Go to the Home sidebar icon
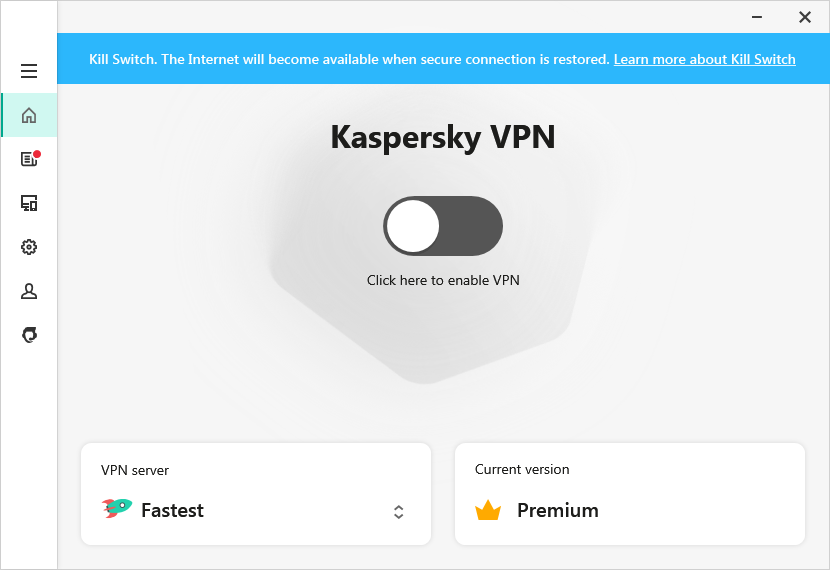Screen dimensions: 830x570 click(29, 115)
